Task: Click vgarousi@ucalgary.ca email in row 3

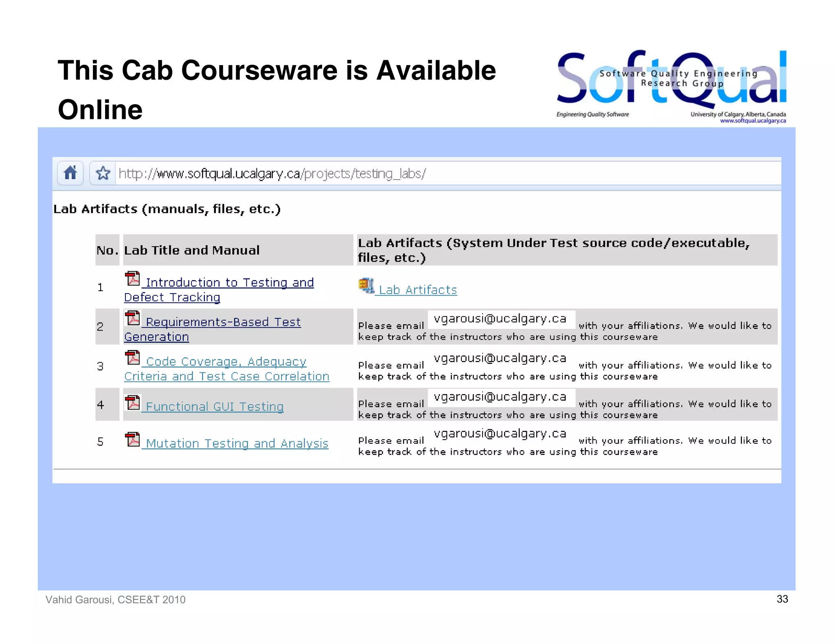Action: coord(500,358)
